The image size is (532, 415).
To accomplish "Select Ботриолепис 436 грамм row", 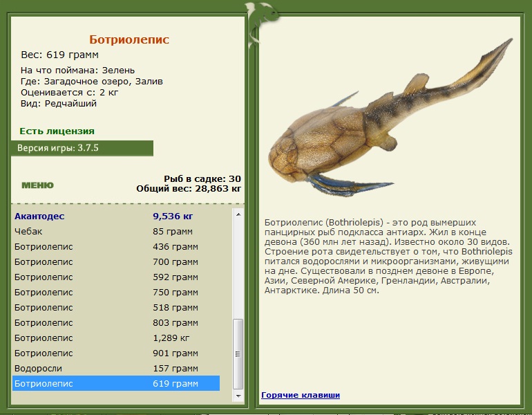I will click(116, 246).
